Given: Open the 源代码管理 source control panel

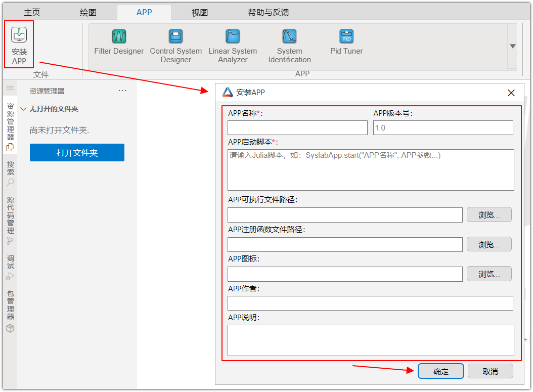Looking at the screenshot, I should (x=10, y=220).
